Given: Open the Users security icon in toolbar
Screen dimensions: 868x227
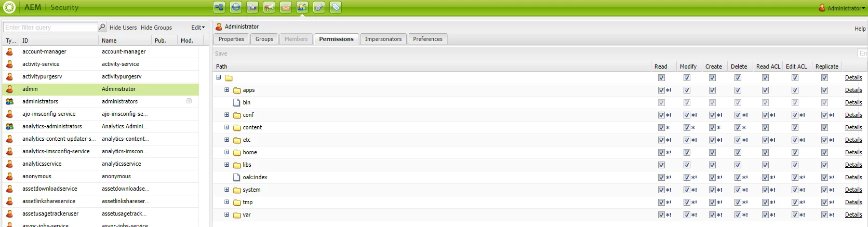Looking at the screenshot, I should (302, 7).
